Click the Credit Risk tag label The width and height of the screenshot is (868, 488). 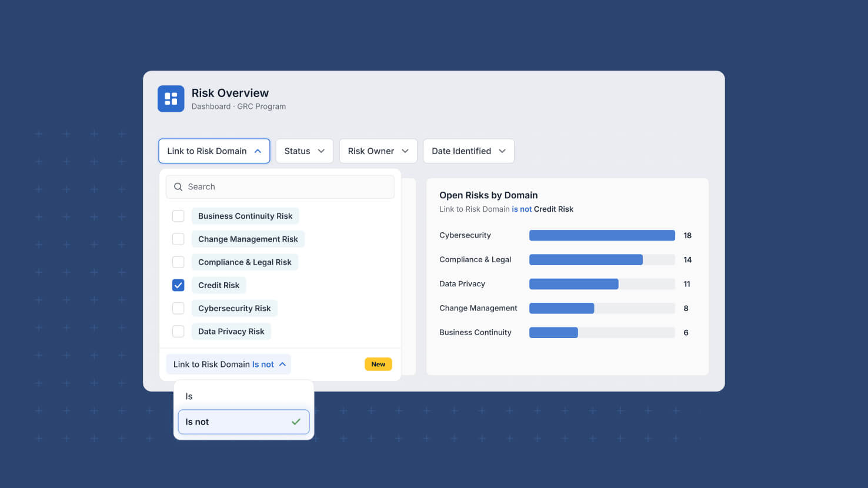click(219, 285)
